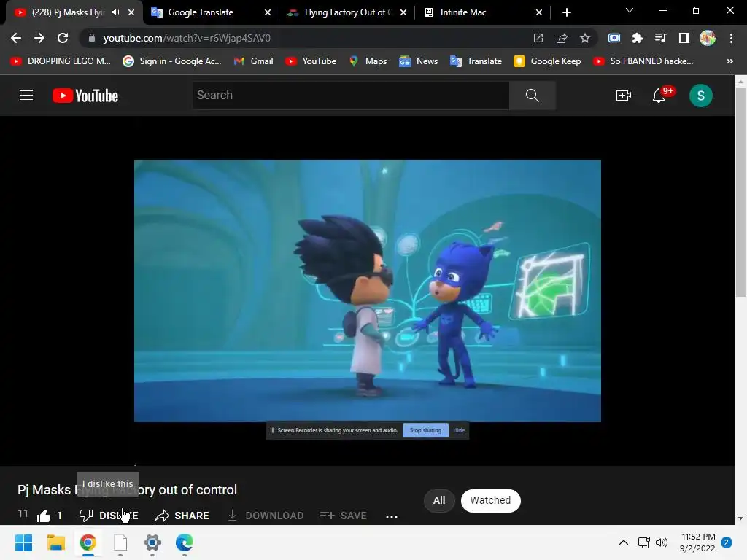Open the So I BANNED hacke... bookmark
Viewport: 747px width, 560px height.
pyautogui.click(x=643, y=61)
